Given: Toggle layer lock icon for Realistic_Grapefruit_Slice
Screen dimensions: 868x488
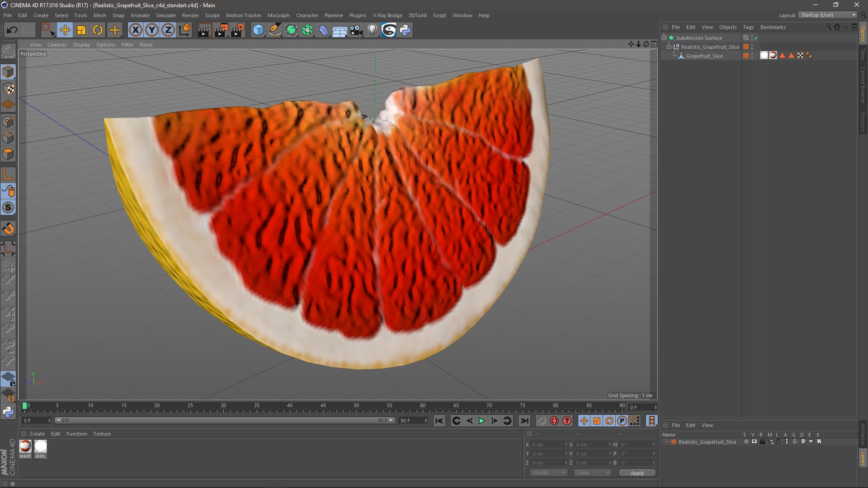Looking at the screenshot, I should [778, 441].
